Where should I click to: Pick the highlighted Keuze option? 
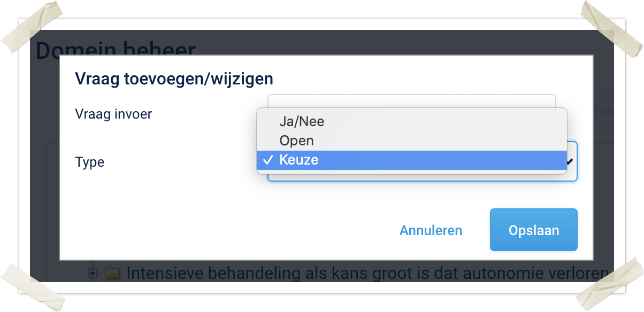[x=300, y=160]
